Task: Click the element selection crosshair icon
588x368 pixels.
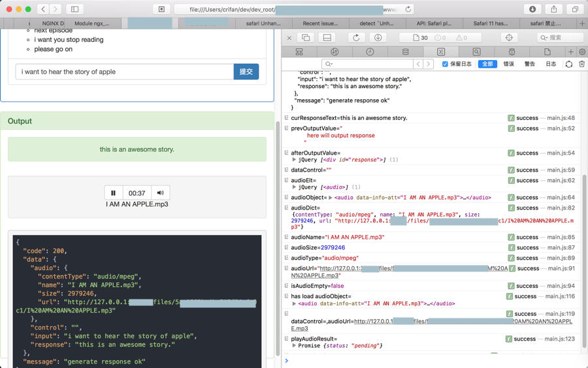Action: coord(509,38)
